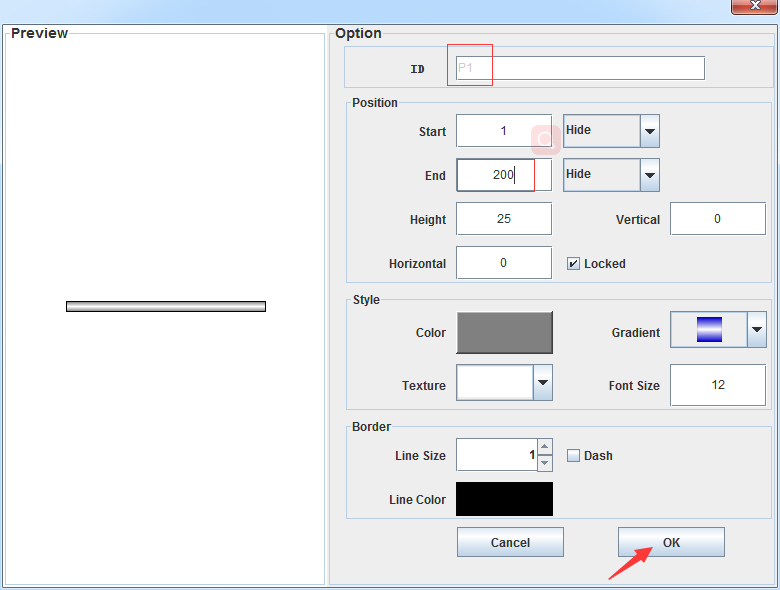Open the black Line Color swatch
This screenshot has height=590, width=780.
[x=504, y=499]
